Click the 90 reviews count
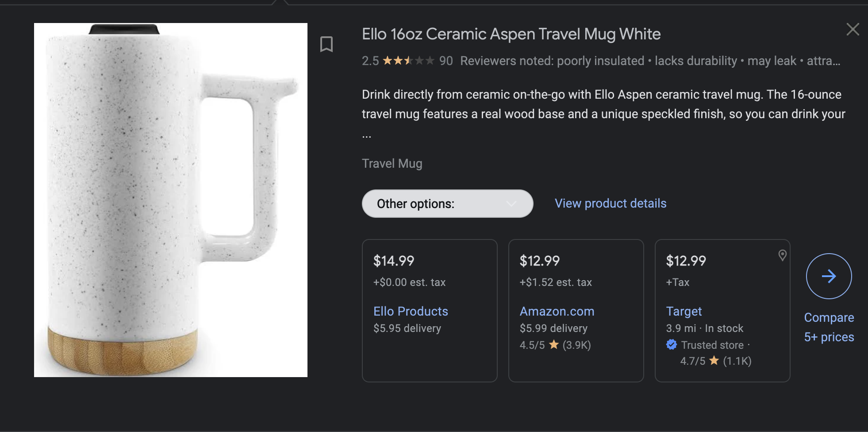Viewport: 868px width, 432px height. point(446,61)
